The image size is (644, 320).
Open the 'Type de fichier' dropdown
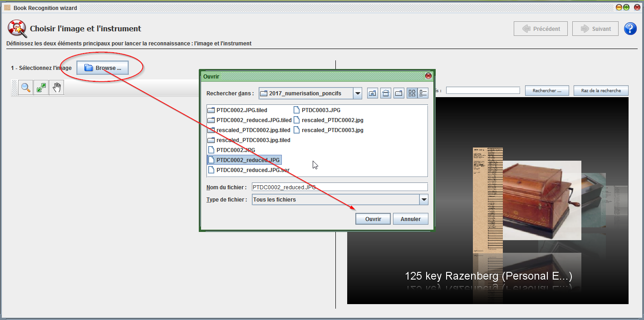coord(423,200)
